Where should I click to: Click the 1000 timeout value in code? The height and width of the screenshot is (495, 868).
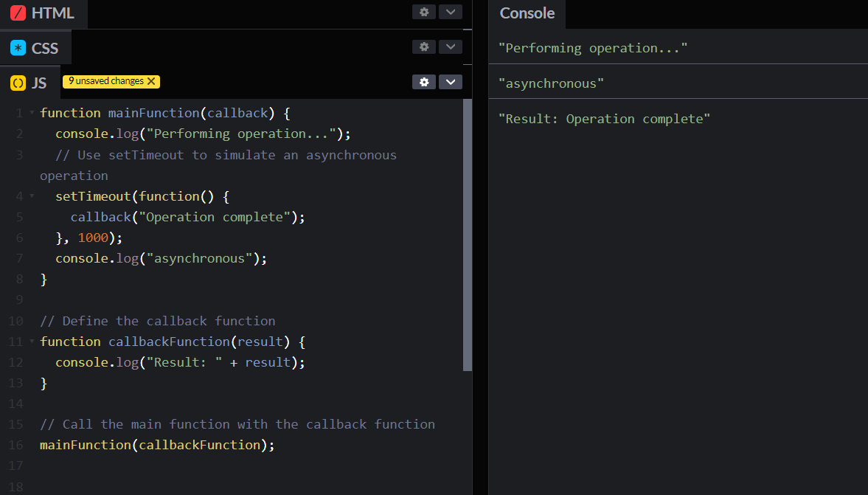(93, 238)
